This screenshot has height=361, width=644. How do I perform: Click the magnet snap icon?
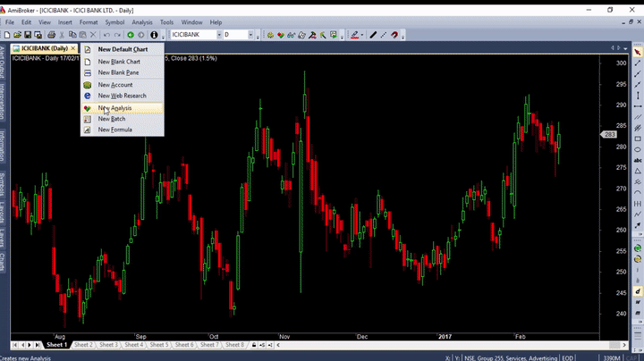click(394, 35)
